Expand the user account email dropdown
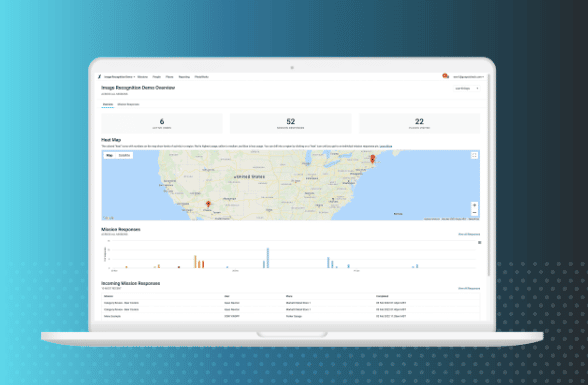Viewport: 588px width, 385px height. pyautogui.click(x=468, y=77)
